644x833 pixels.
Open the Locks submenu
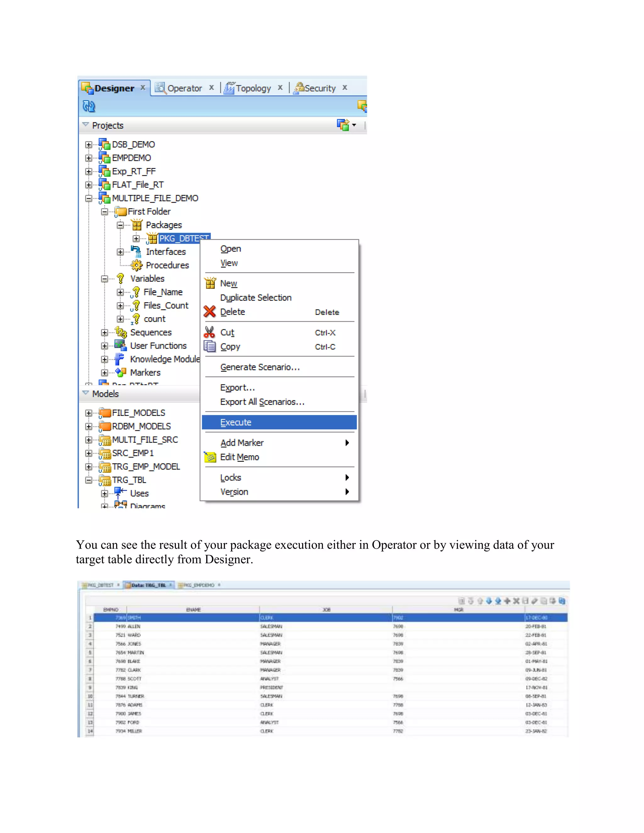279,477
